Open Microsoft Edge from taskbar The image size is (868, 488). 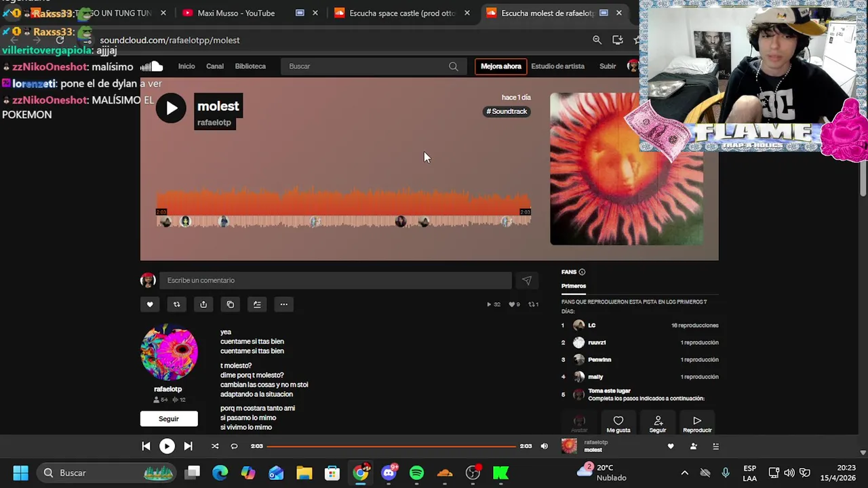[x=220, y=473]
